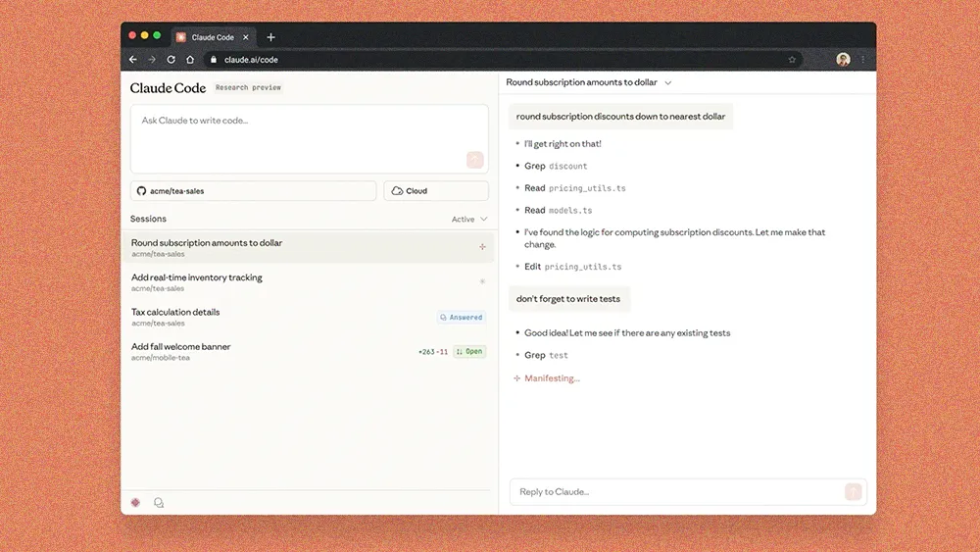Click the Open pull request badge
Viewport: 980px width, 552px height.
pos(469,351)
